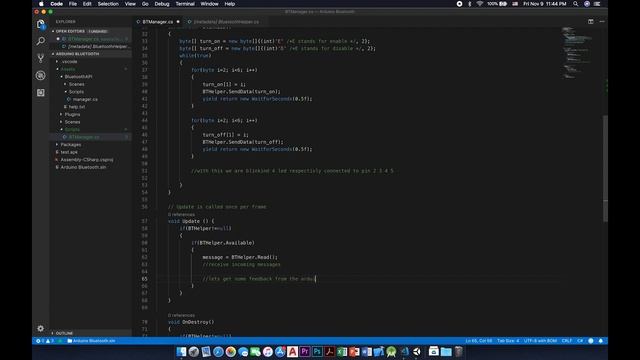
Task: Open iTunes from the Dock
Action: tap(268, 351)
